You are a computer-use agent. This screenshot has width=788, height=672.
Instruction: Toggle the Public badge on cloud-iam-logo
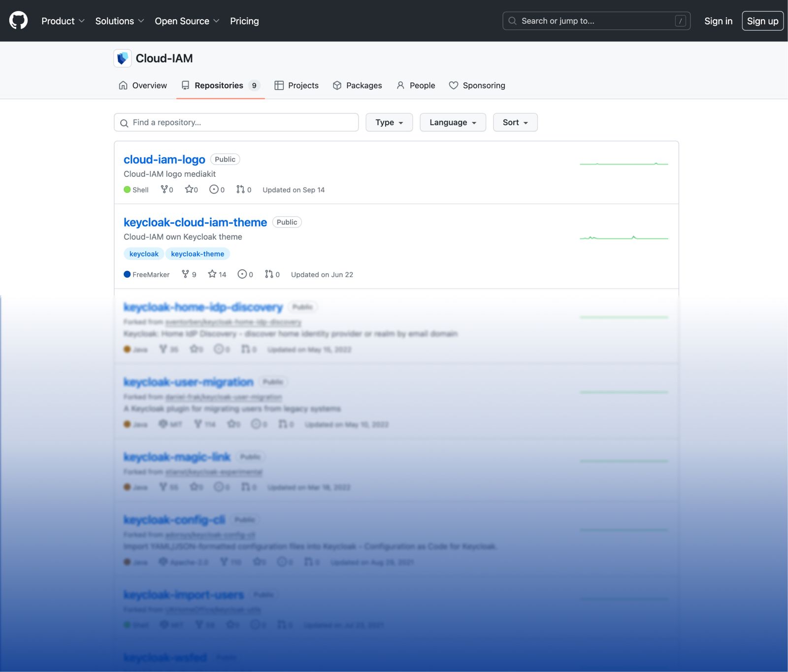(x=225, y=159)
